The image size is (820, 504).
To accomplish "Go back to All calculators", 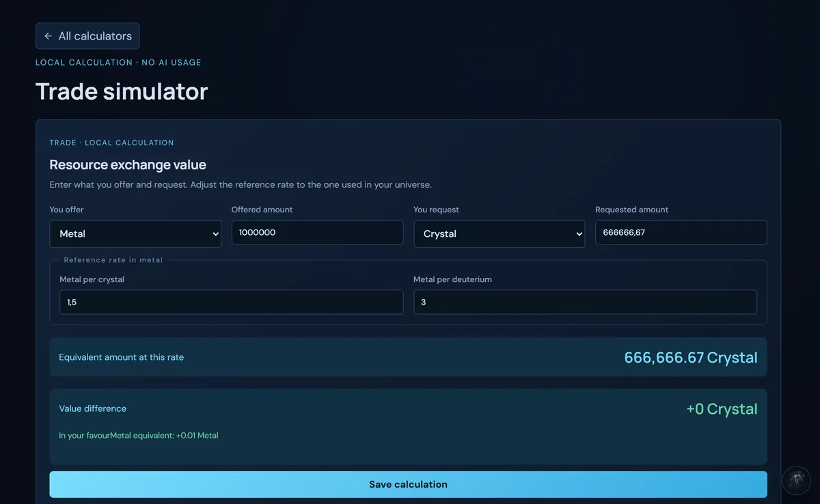I will (x=87, y=36).
